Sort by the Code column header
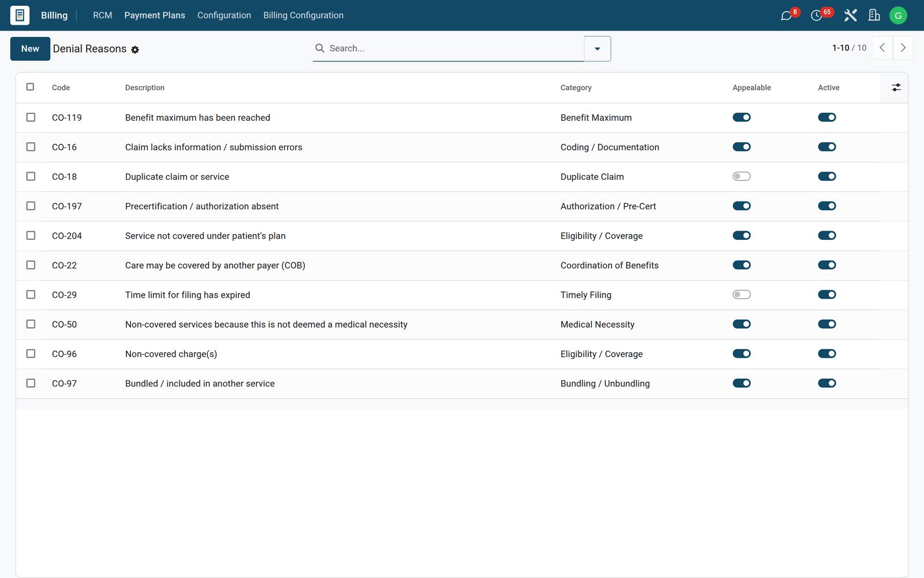 [61, 88]
